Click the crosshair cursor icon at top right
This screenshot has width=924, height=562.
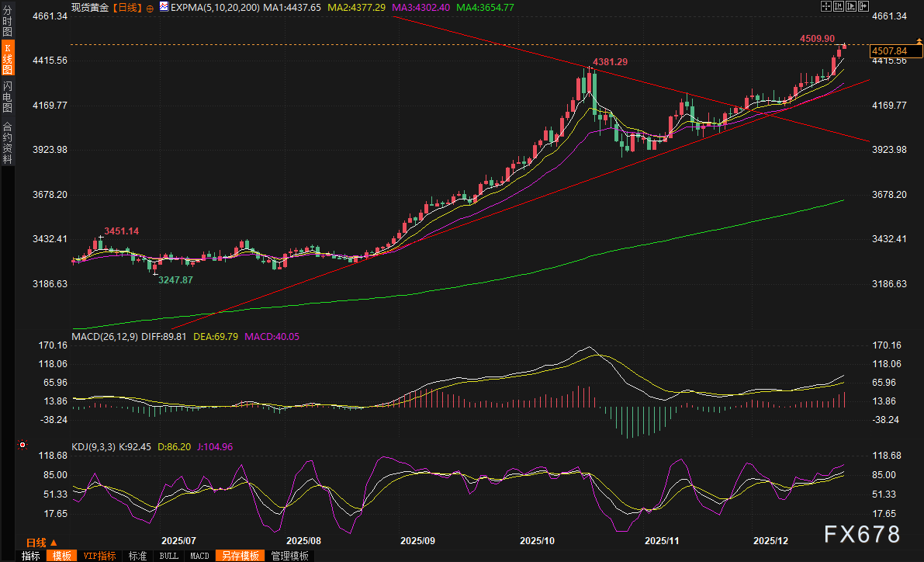click(x=825, y=6)
